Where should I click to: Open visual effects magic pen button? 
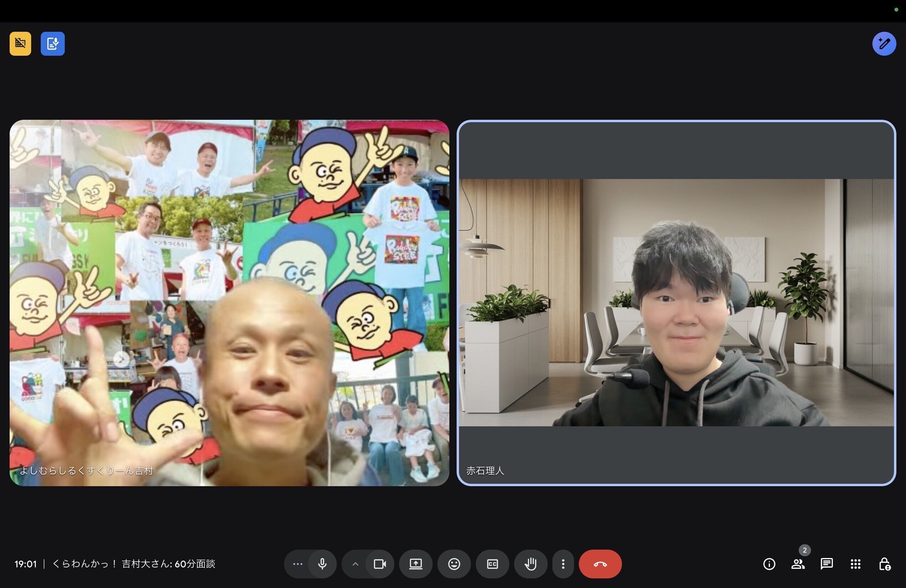pos(884,44)
